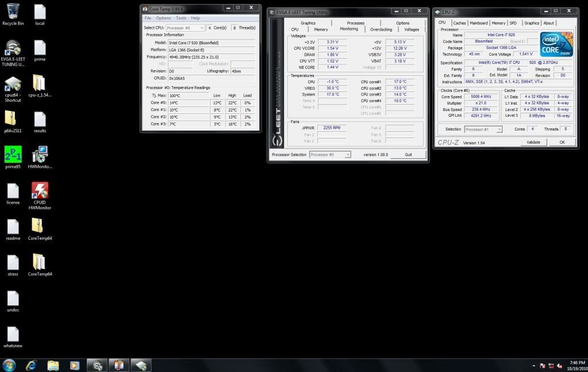This screenshot has width=588, height=372.
Task: Switch to the Caches tab in CPU-Z
Action: click(x=459, y=23)
